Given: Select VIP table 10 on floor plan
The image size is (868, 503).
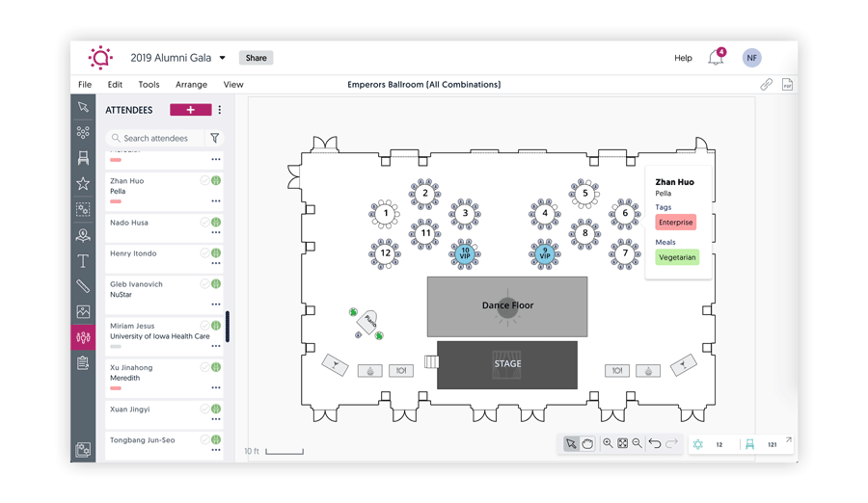Looking at the screenshot, I should [465, 253].
